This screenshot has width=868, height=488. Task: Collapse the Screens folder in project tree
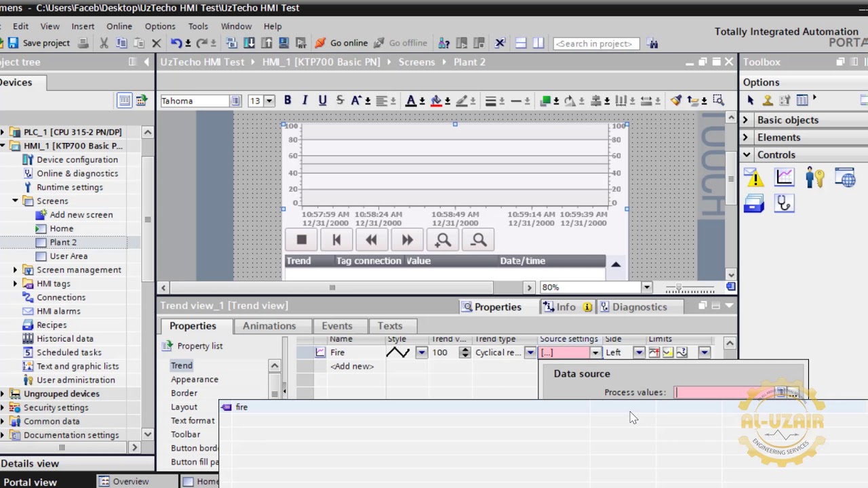(x=15, y=201)
